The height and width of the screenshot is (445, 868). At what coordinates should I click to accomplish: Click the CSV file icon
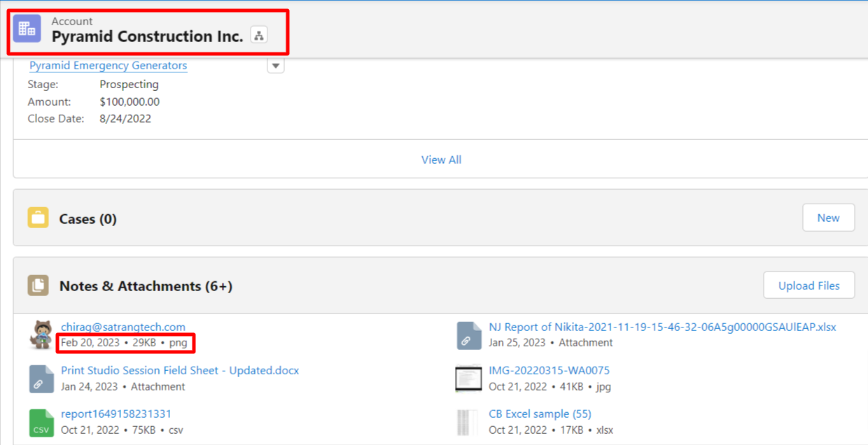coord(41,423)
